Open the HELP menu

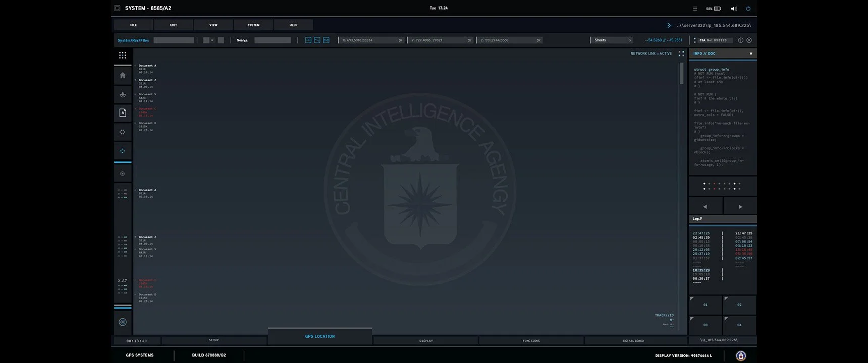pos(293,25)
